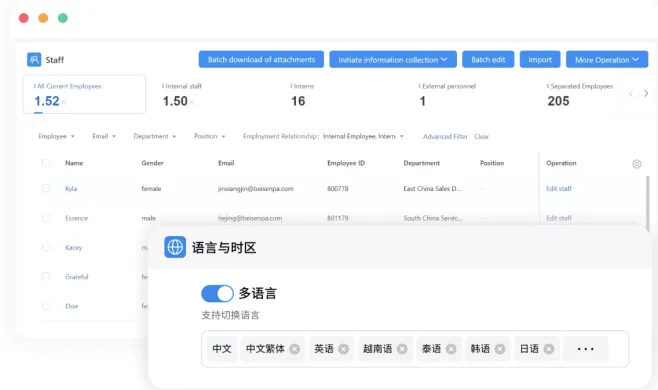Screen dimensions: 658x390
Task: Click Edit staff for Kyla
Action: pos(559,188)
